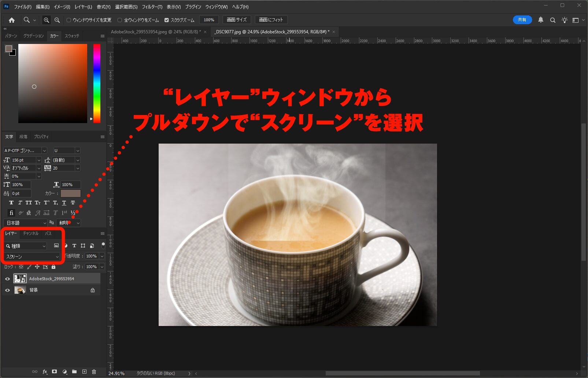Switch to the チャンネル tab
Screen dimensions: 588x378
[x=30, y=233]
